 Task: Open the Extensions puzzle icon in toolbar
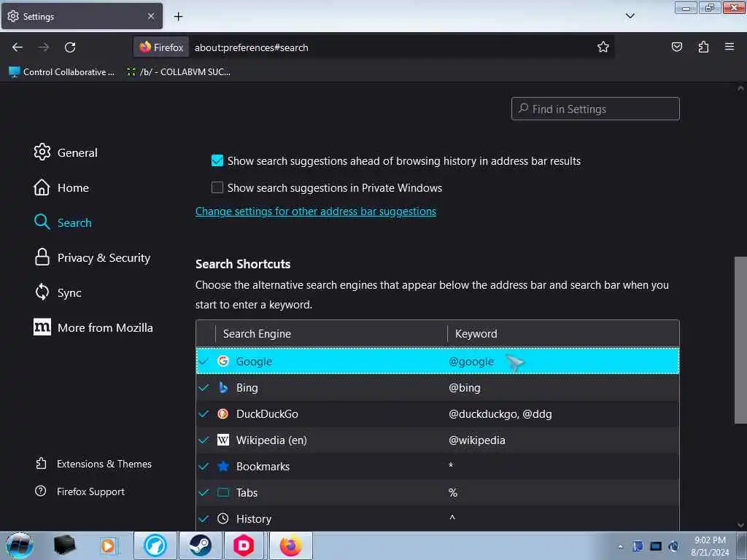703,47
